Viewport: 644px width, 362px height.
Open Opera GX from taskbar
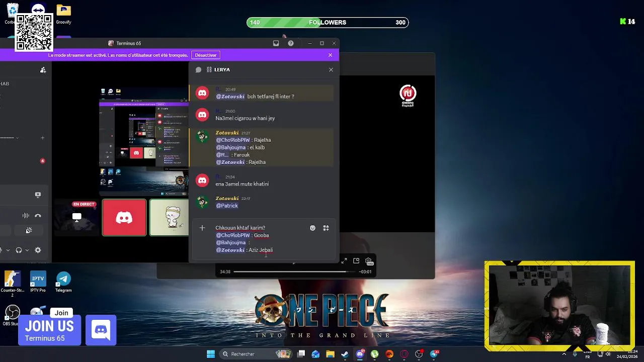pyautogui.click(x=404, y=354)
